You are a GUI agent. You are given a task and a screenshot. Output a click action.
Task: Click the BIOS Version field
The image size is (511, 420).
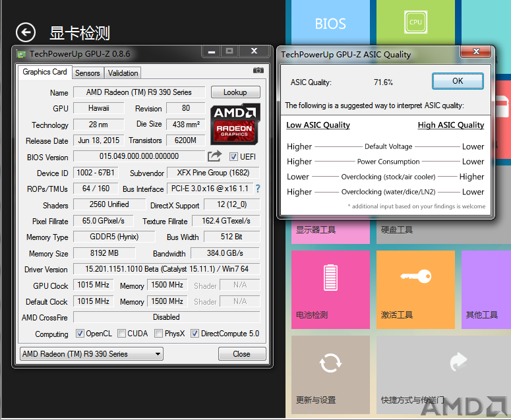139,156
